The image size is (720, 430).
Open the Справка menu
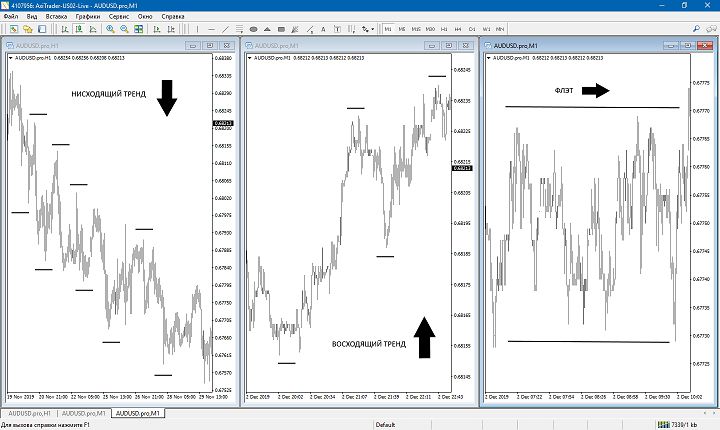173,17
